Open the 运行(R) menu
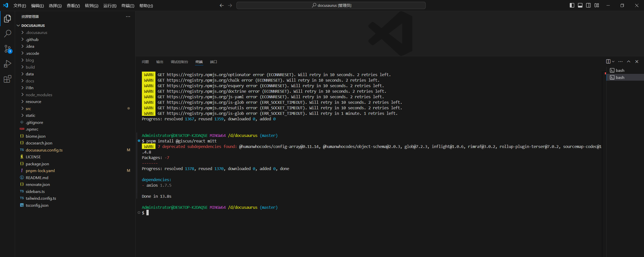This screenshot has height=257, width=644. (x=110, y=6)
